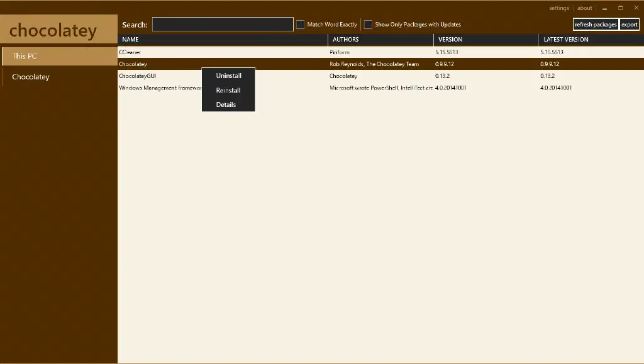Focus the Search text field
This screenshot has height=364, width=644.
coord(223,25)
